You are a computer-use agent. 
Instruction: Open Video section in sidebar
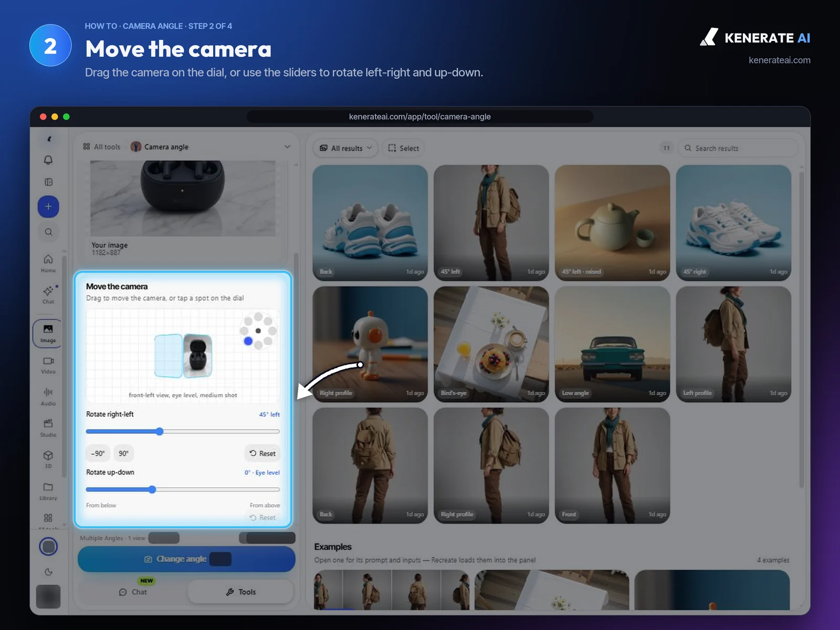[48, 365]
